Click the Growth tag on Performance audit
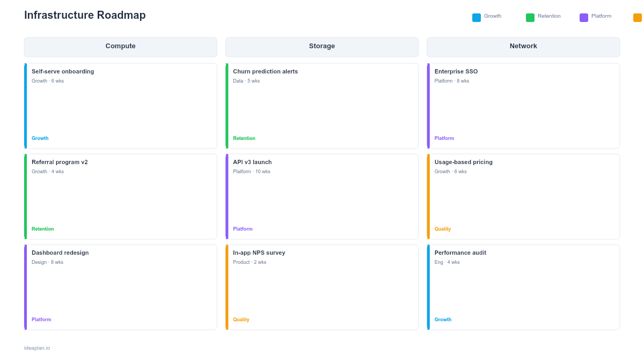The image size is (644, 362). click(x=443, y=320)
